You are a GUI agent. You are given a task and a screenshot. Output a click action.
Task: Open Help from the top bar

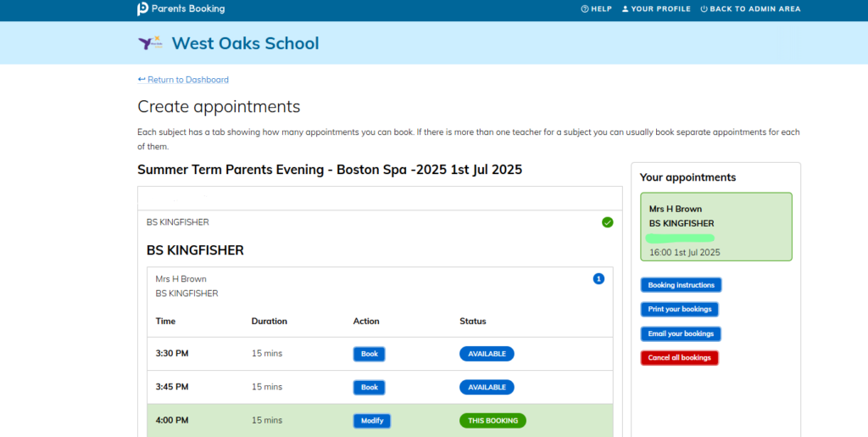click(x=596, y=8)
